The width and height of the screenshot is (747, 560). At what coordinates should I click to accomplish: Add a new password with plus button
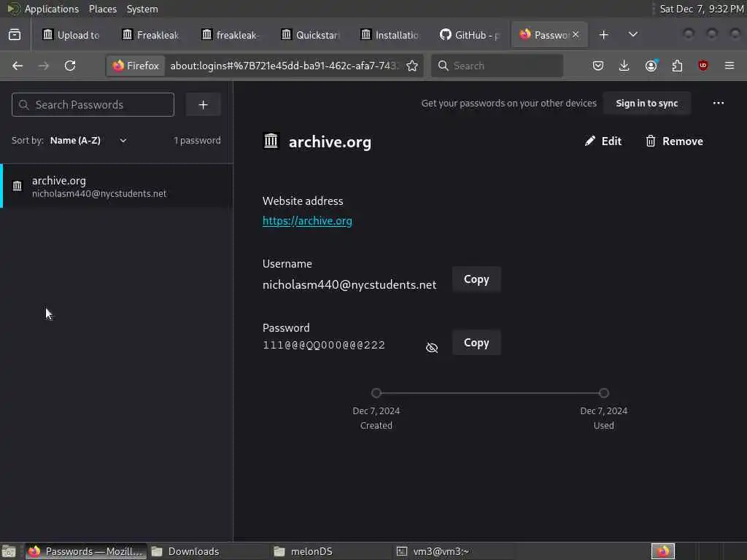click(203, 105)
